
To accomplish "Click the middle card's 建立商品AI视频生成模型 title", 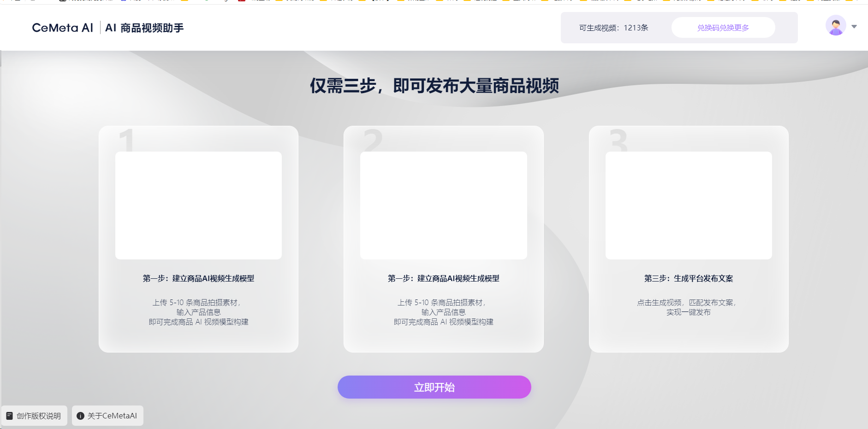I will [x=443, y=278].
